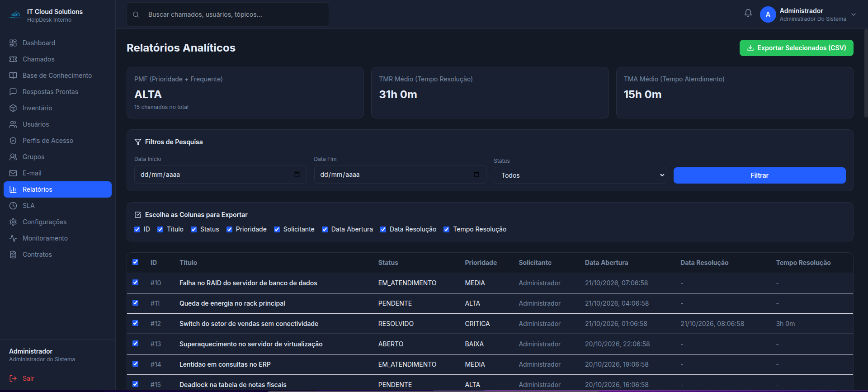Deselect row #13 checkbox
This screenshot has height=392, width=868.
135,343
